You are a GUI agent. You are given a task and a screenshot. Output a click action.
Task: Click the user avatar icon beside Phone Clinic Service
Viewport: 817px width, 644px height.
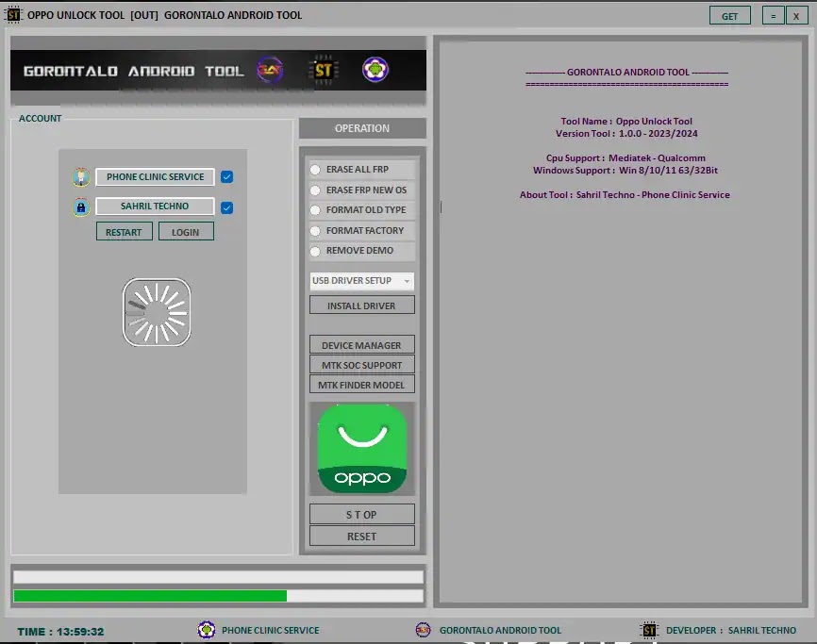point(81,177)
